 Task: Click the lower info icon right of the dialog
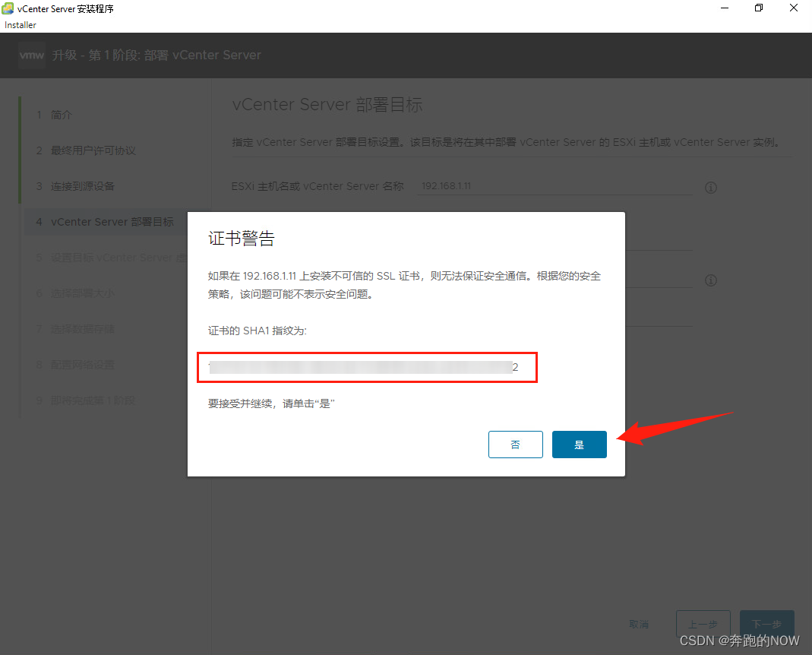(x=711, y=280)
